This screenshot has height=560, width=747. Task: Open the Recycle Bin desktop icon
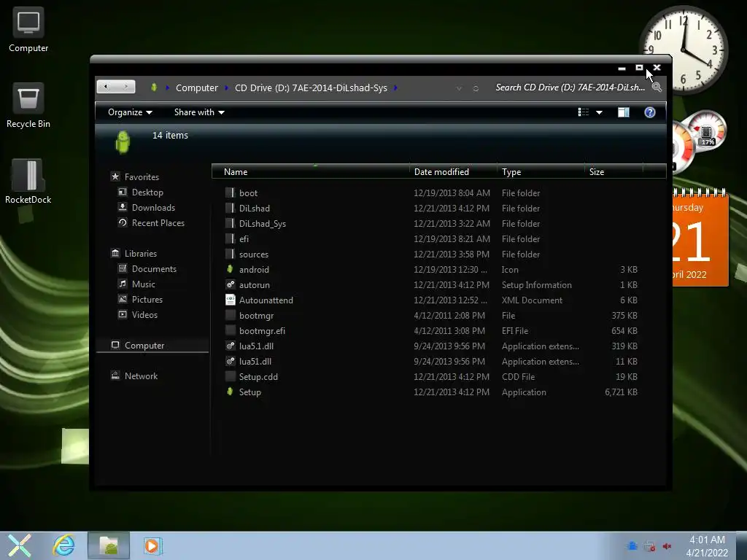(28, 106)
